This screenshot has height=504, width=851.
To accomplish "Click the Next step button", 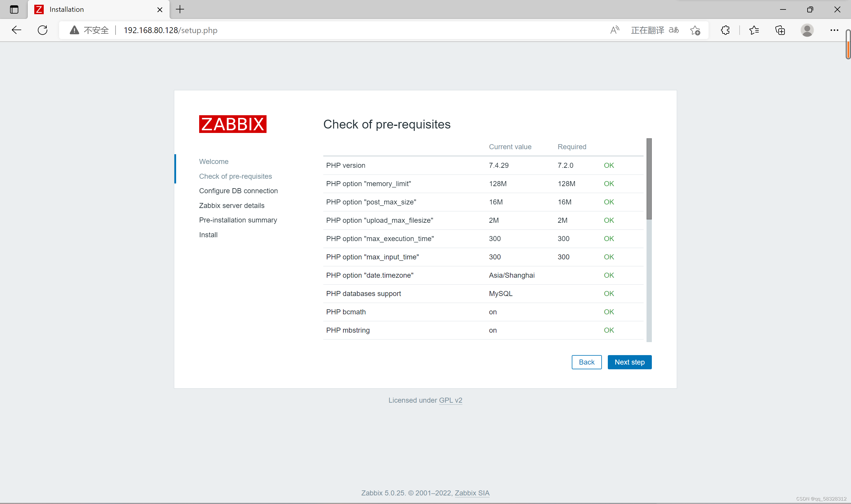I will click(629, 362).
